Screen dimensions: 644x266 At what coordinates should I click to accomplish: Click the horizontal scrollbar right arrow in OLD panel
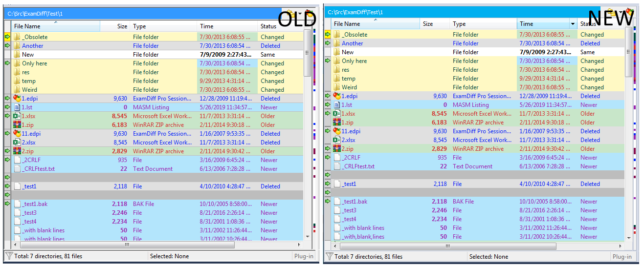[298, 245]
